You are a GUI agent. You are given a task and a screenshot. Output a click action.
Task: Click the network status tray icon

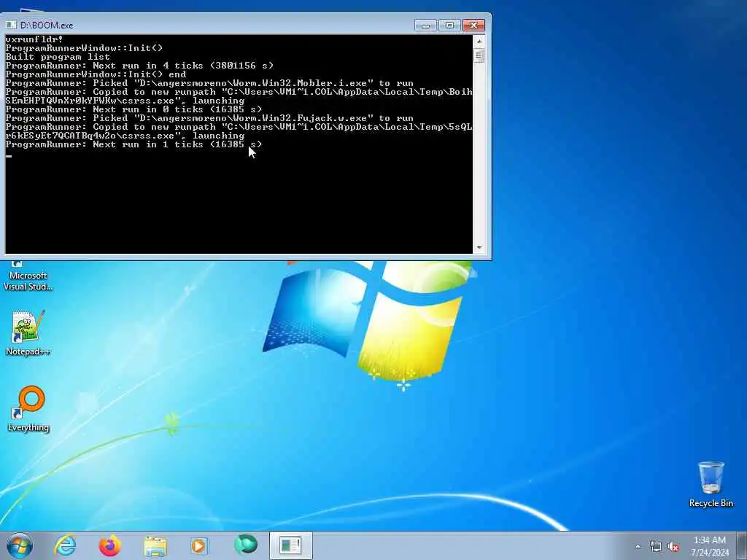656,547
